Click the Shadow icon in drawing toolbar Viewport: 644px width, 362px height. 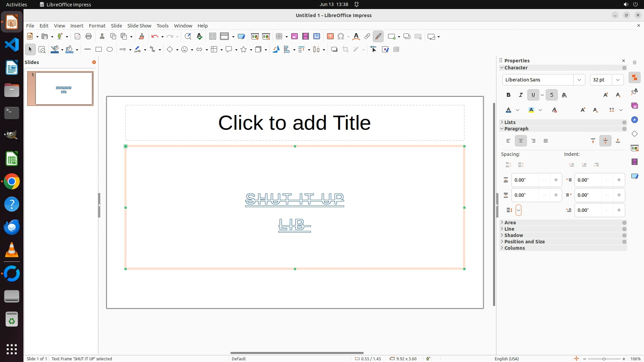pyautogui.click(x=334, y=50)
